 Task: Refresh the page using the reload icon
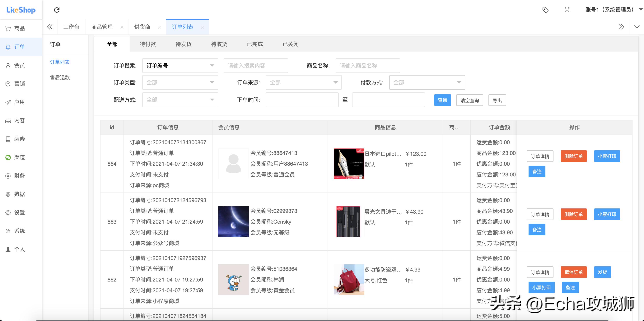pyautogui.click(x=57, y=10)
